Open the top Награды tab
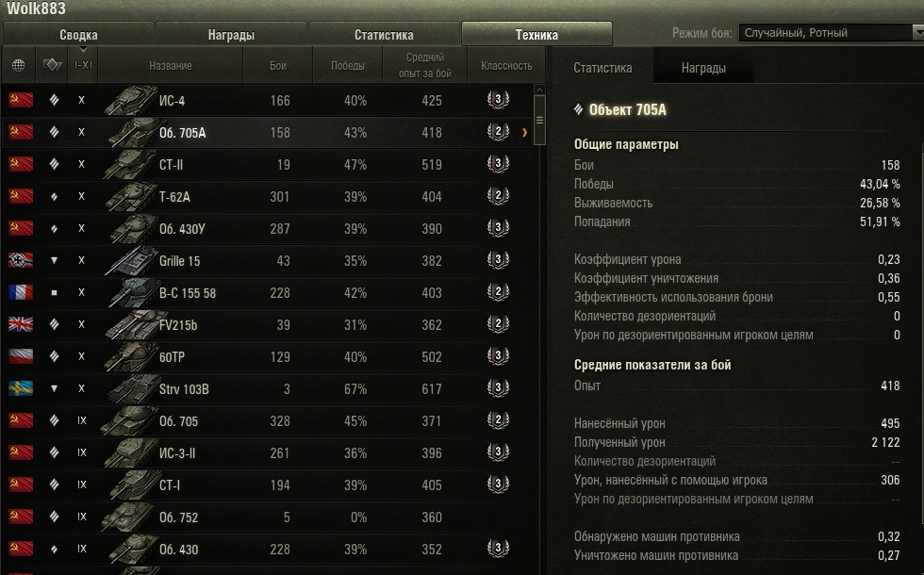Image resolution: width=924 pixels, height=575 pixels. [231, 34]
